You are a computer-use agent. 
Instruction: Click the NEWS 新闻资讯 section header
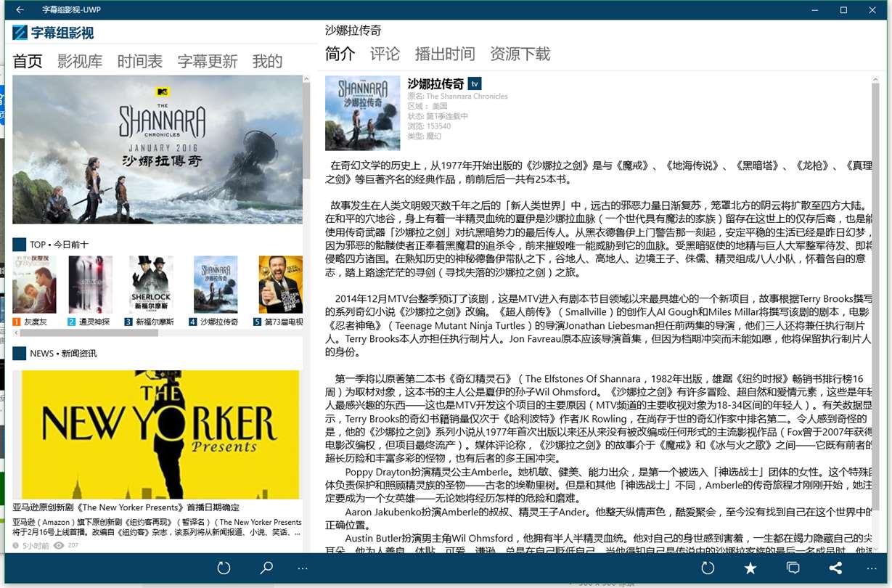pos(54,354)
